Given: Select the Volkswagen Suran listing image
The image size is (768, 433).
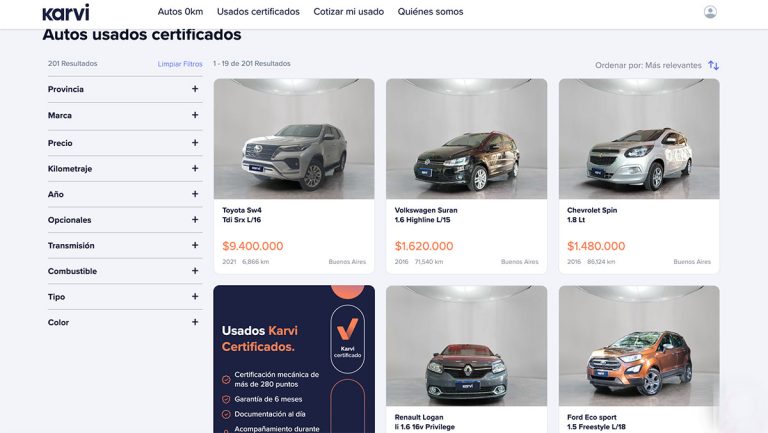Looking at the screenshot, I should 466,139.
